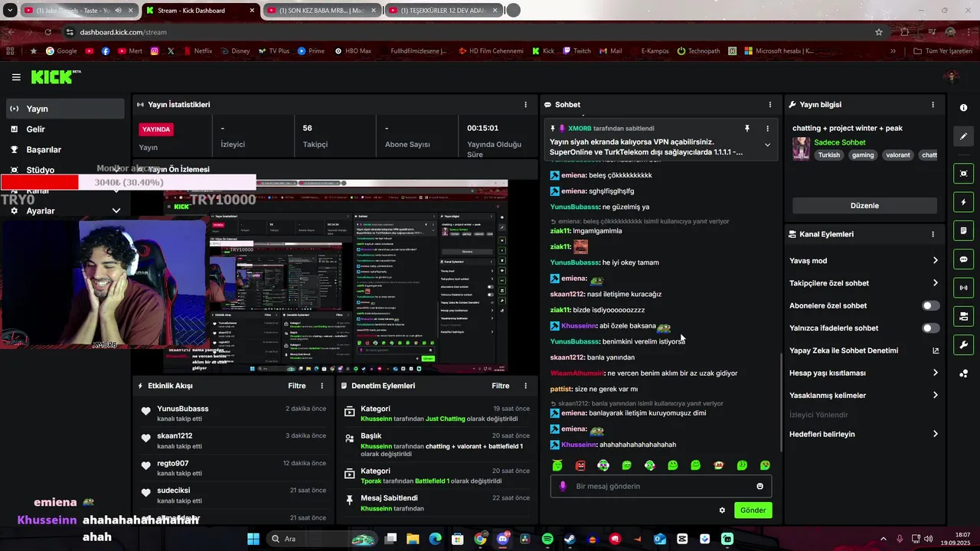
Task: Open the chat settings gear icon
Action: point(722,510)
